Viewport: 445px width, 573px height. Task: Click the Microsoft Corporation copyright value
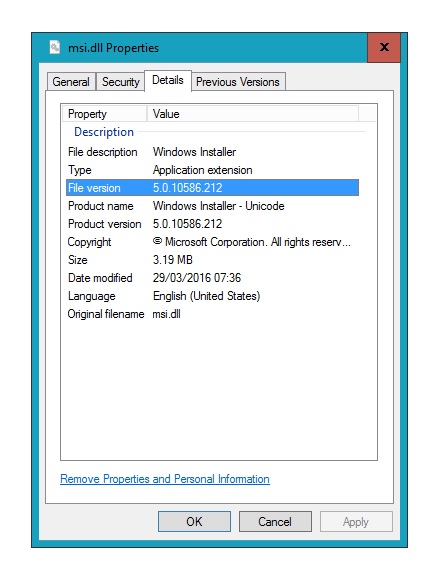coord(252,242)
